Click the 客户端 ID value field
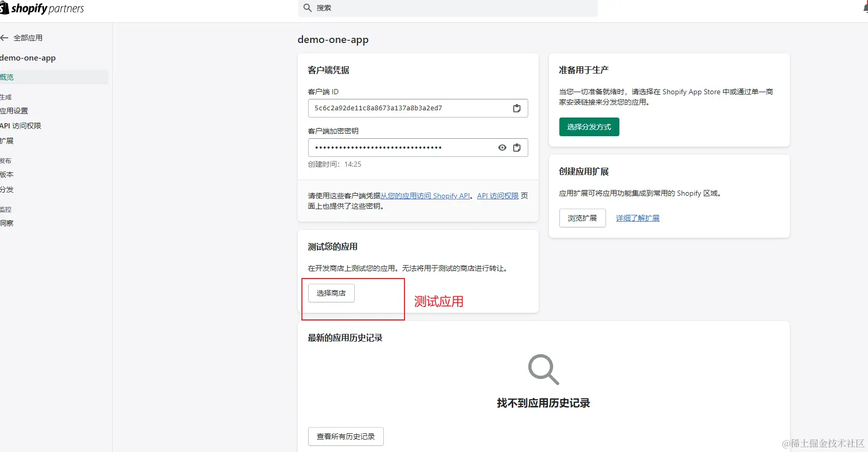Image resolution: width=868 pixels, height=452 pixels. [418, 108]
